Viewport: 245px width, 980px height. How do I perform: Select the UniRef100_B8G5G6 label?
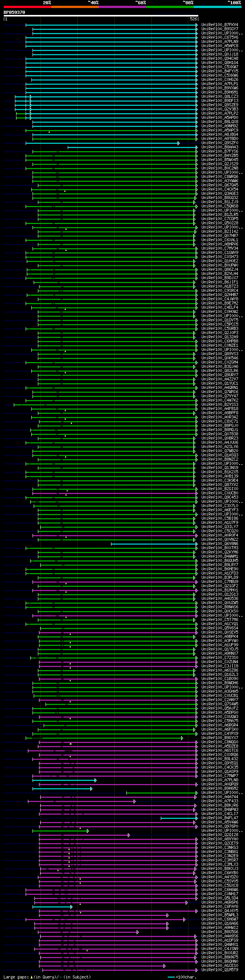[220, 932]
